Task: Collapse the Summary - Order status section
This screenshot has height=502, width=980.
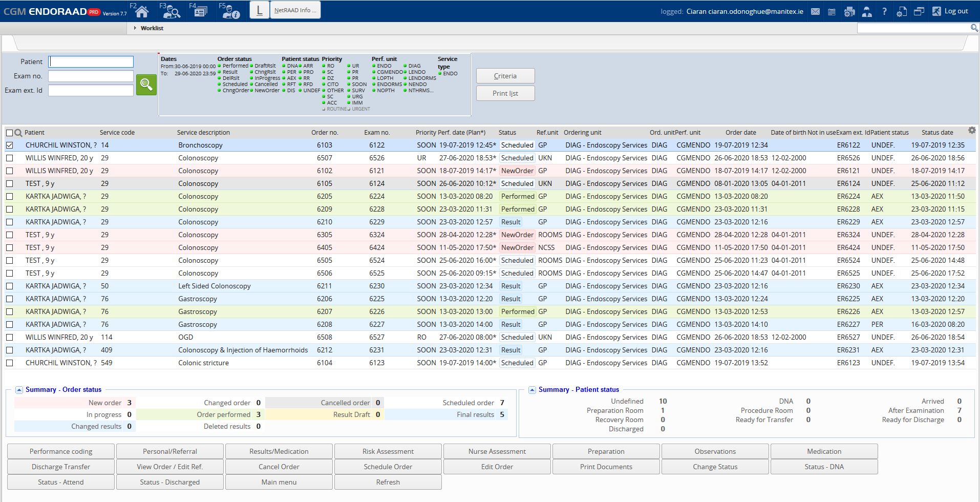Action: [x=19, y=390]
